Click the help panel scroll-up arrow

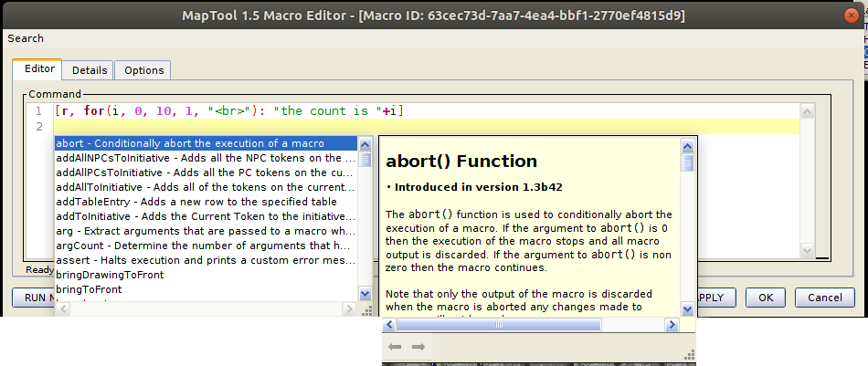(x=687, y=147)
